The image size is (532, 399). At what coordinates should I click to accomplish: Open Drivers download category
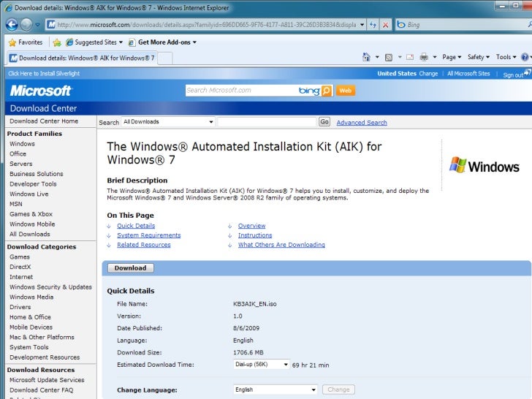tap(20, 307)
